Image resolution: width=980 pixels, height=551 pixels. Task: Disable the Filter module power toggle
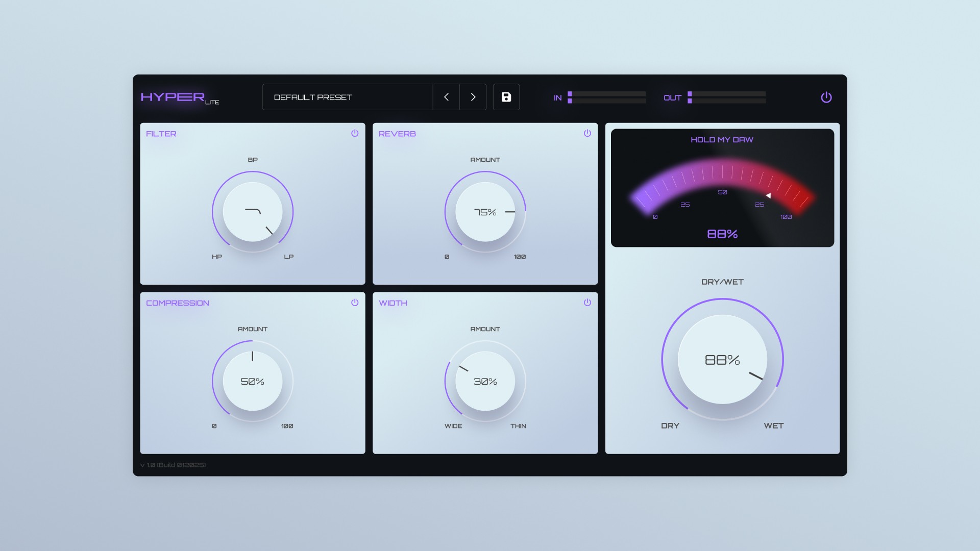(355, 133)
